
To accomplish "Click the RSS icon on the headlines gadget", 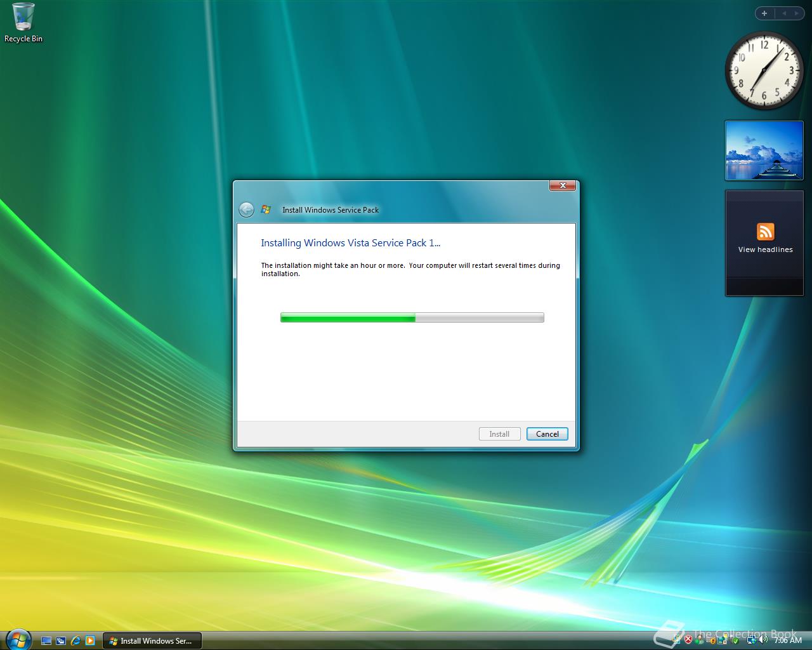I will click(x=766, y=232).
